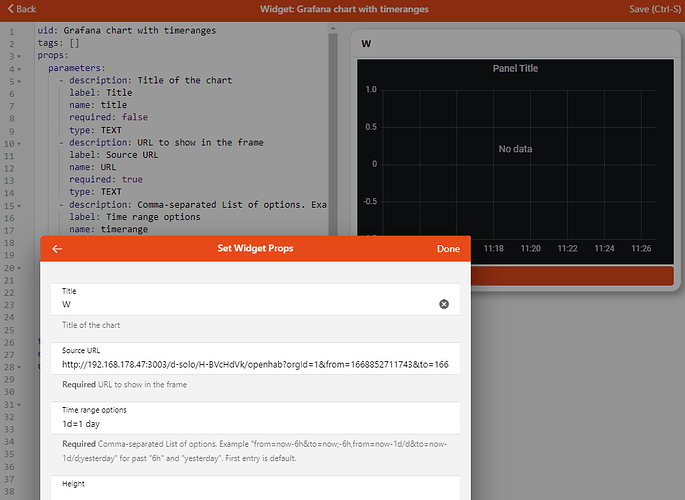This screenshot has height=500, width=685.
Task: Click the preview widget title 'W'
Action: (x=366, y=44)
